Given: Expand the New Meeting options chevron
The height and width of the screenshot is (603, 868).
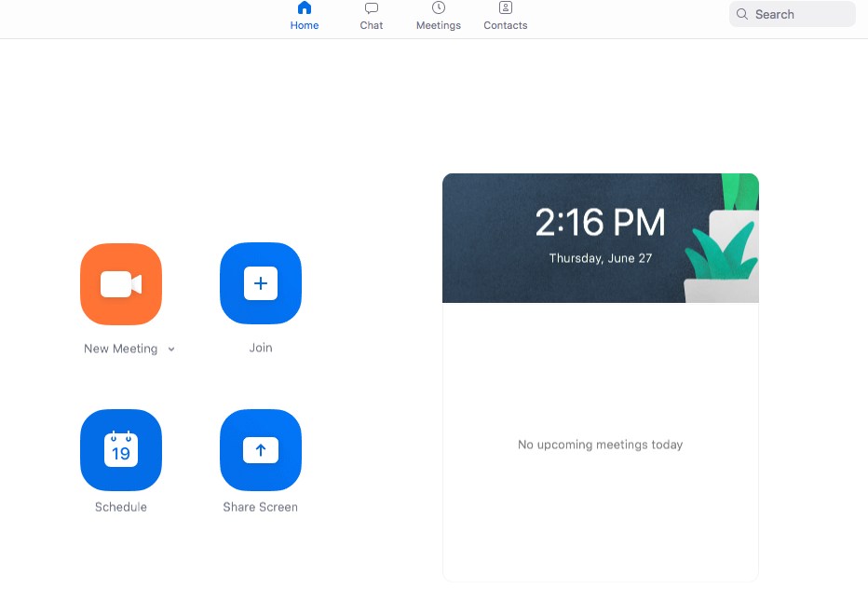Looking at the screenshot, I should click(171, 349).
